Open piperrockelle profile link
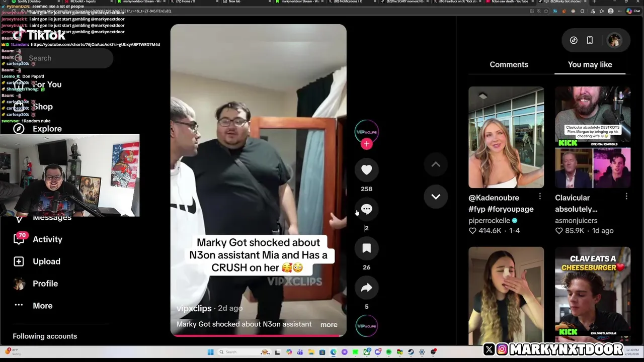The image size is (644, 362). pos(489,221)
